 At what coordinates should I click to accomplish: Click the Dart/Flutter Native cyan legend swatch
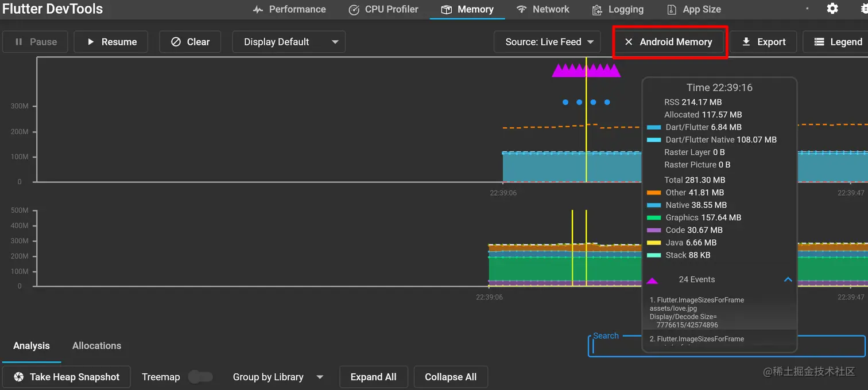(x=654, y=140)
